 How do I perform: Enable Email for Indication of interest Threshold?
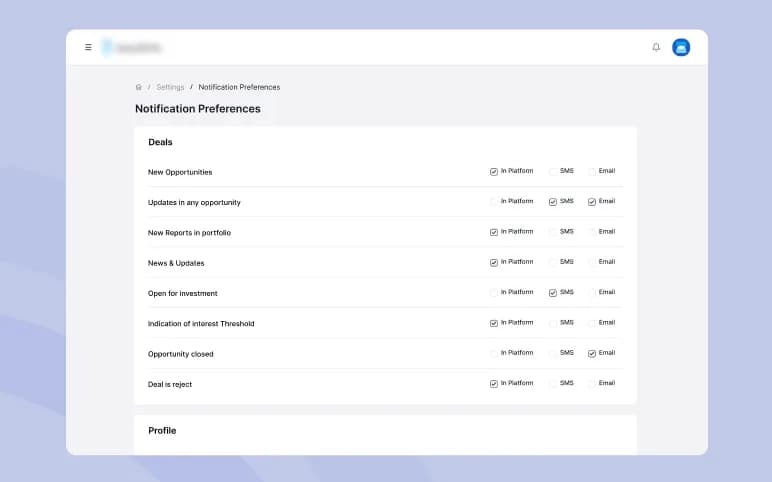[592, 323]
